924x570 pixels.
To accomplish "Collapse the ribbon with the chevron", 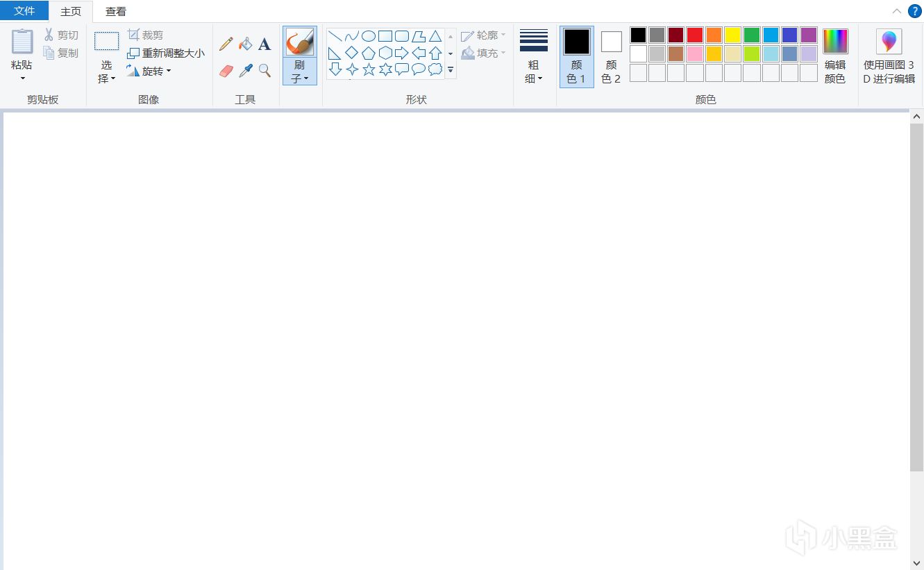I will (x=897, y=11).
